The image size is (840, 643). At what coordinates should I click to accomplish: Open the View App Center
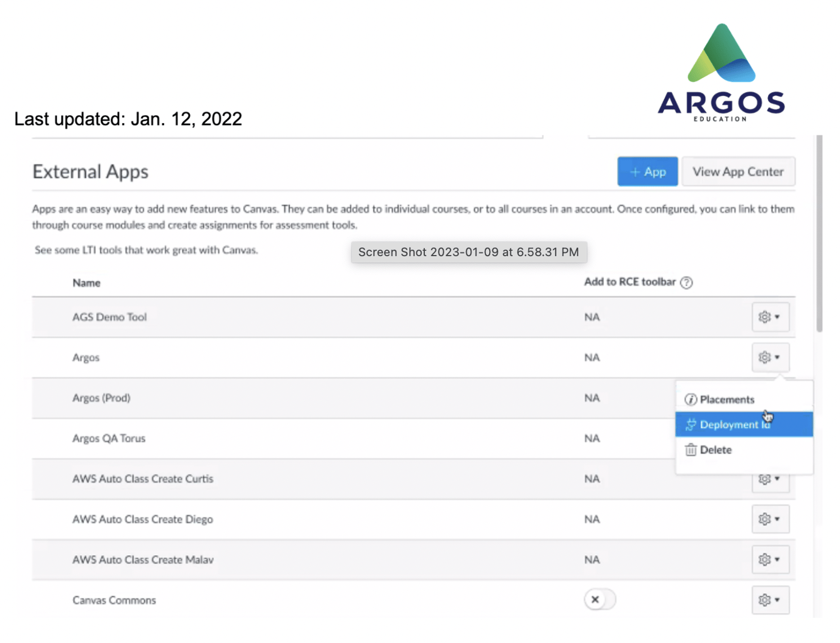[738, 171]
